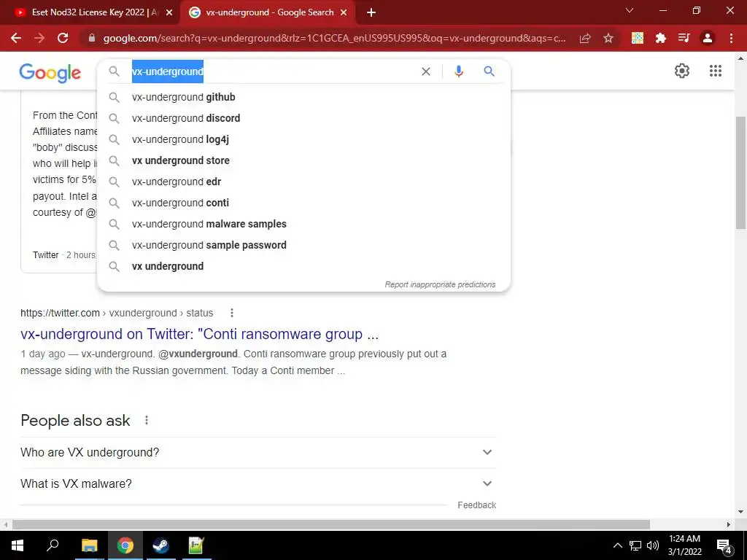Viewport: 747px width, 560px height.
Task: Open the Google apps grid
Action: click(716, 71)
